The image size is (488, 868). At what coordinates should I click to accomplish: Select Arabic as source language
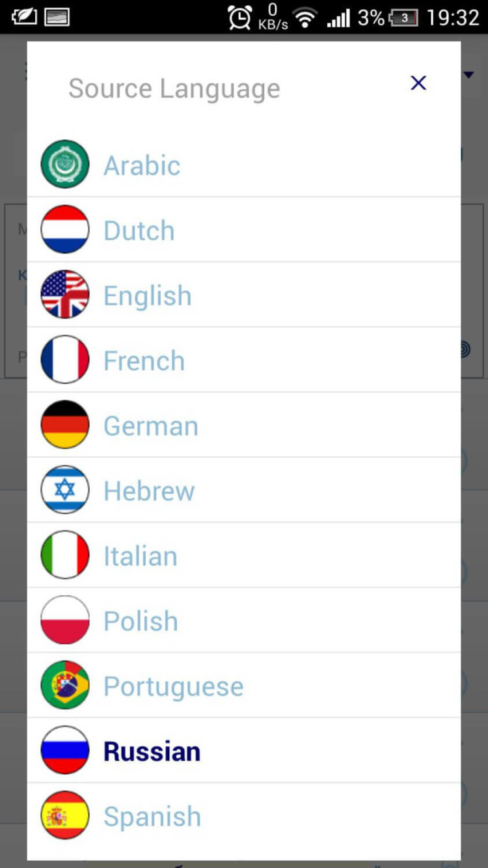click(142, 165)
